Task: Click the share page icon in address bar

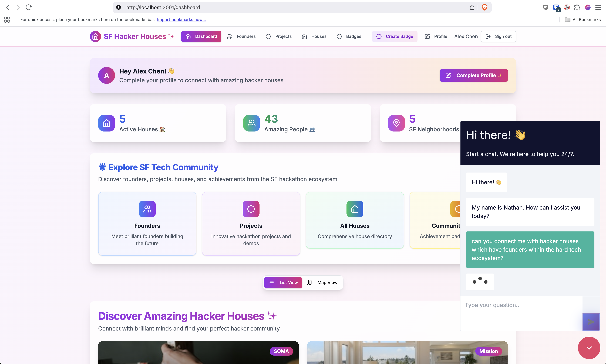Action: tap(472, 7)
